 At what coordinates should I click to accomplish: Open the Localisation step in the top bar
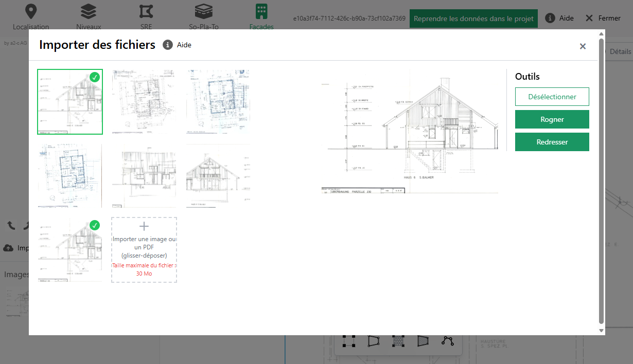(x=31, y=17)
